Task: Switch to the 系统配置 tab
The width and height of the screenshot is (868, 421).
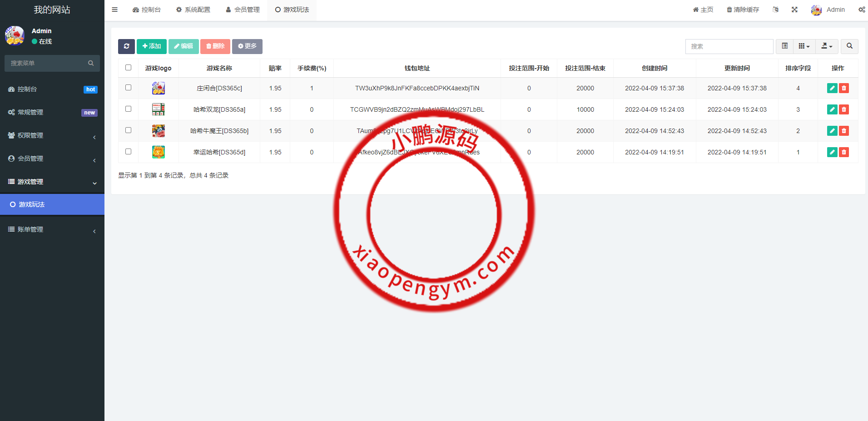Action: tap(193, 10)
